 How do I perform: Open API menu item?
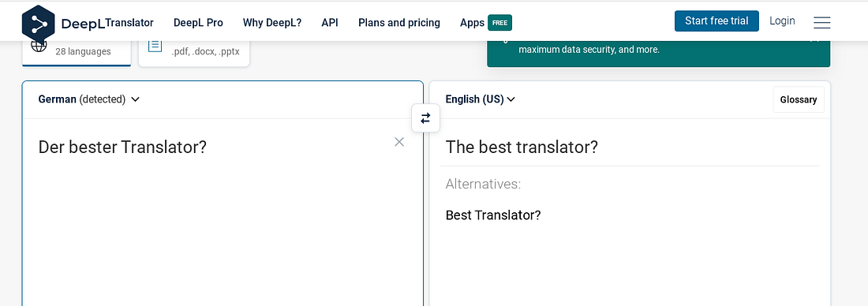coord(329,23)
